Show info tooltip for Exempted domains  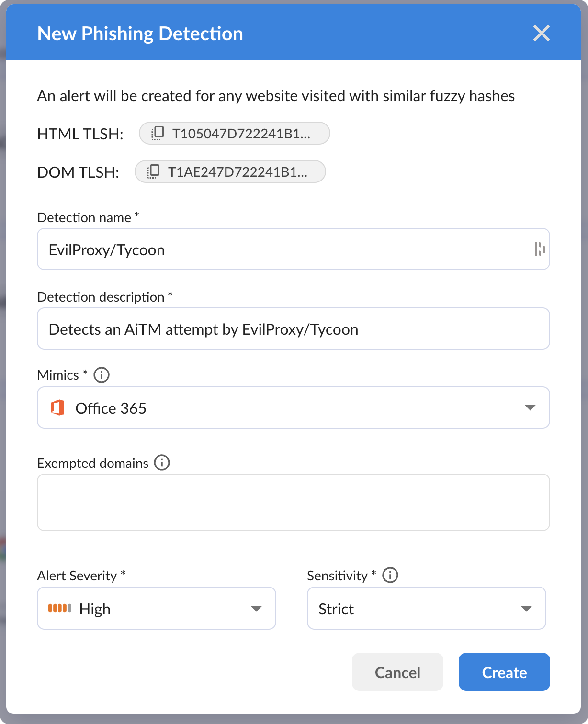click(162, 463)
